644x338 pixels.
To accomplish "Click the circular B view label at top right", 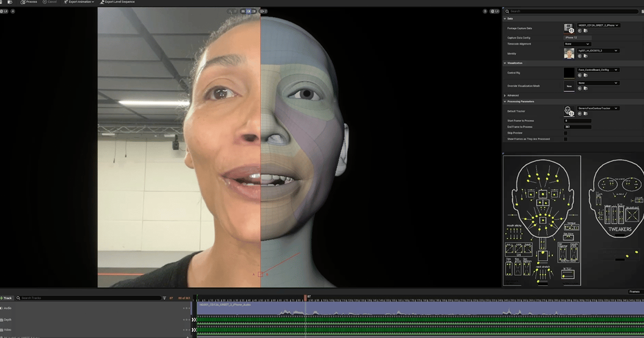I will (x=485, y=11).
